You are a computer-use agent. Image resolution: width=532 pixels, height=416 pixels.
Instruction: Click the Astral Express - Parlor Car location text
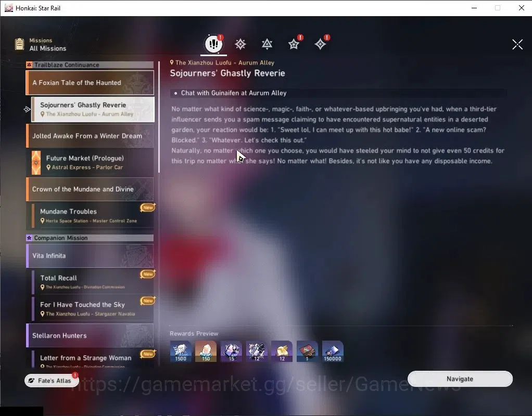tap(87, 167)
